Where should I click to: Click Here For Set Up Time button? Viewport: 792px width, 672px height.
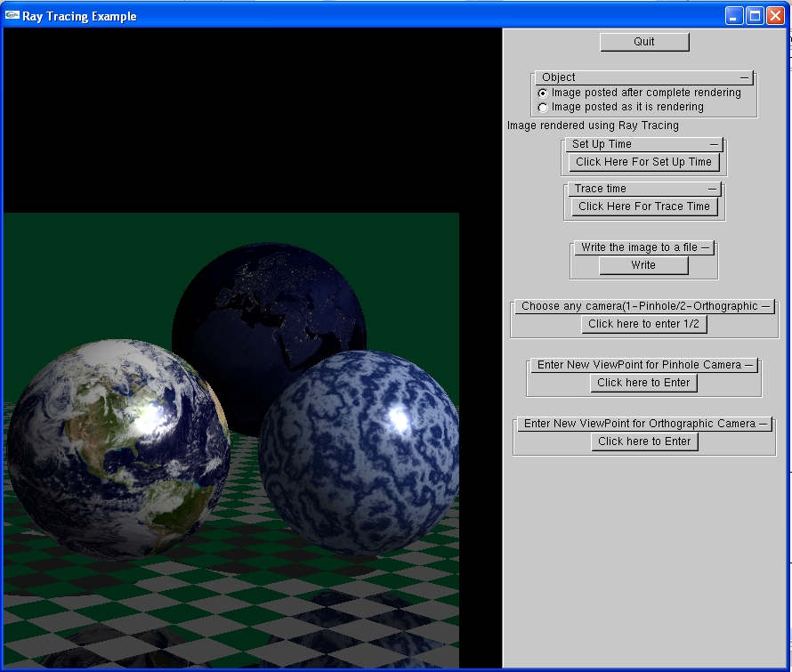644,162
